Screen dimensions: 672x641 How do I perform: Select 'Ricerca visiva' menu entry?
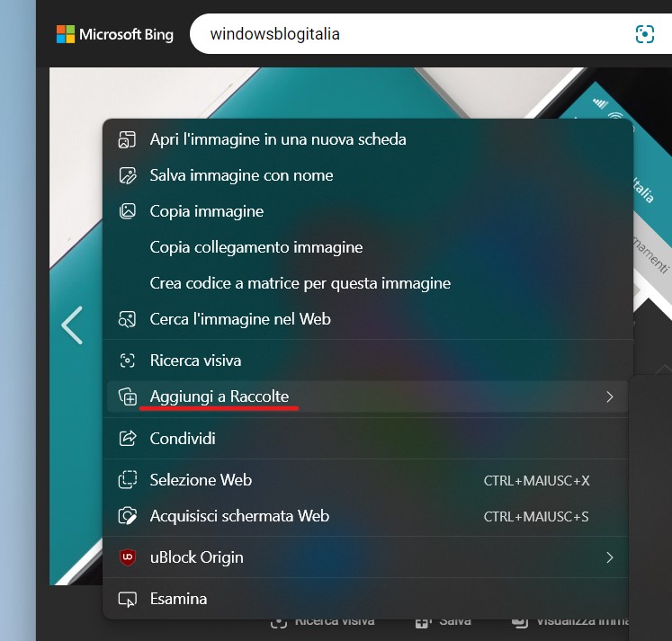[x=368, y=361]
